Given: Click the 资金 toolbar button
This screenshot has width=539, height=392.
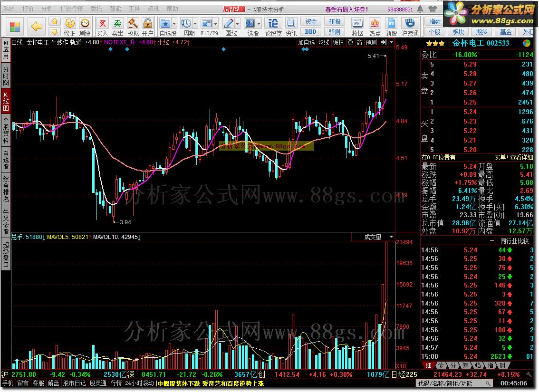Looking at the screenshot, I should point(311,22).
